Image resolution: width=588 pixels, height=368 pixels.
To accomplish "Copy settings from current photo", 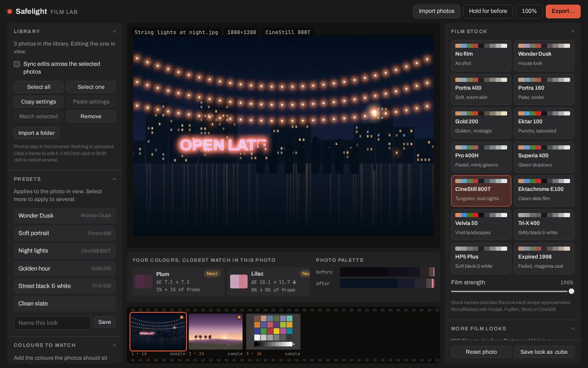I will pos(39,102).
